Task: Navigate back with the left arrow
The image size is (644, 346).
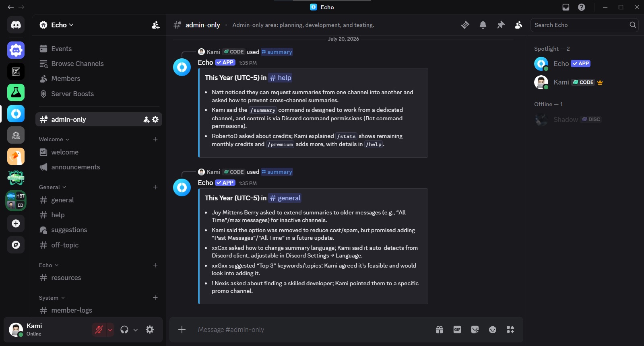Action: pos(11,7)
